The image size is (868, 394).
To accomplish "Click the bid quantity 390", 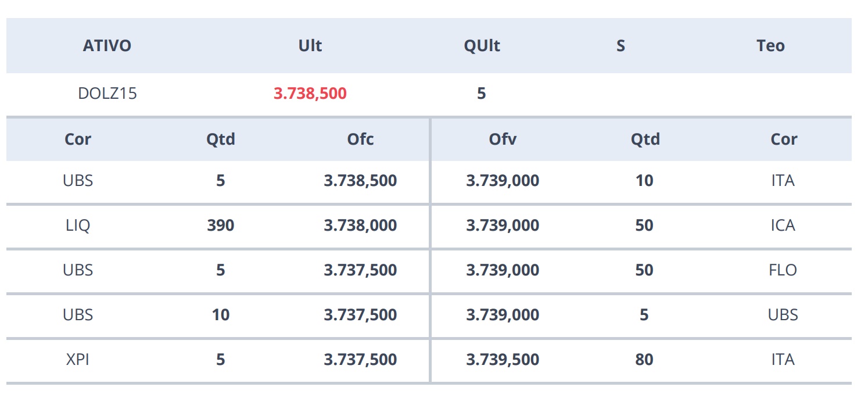I will 221,225.
